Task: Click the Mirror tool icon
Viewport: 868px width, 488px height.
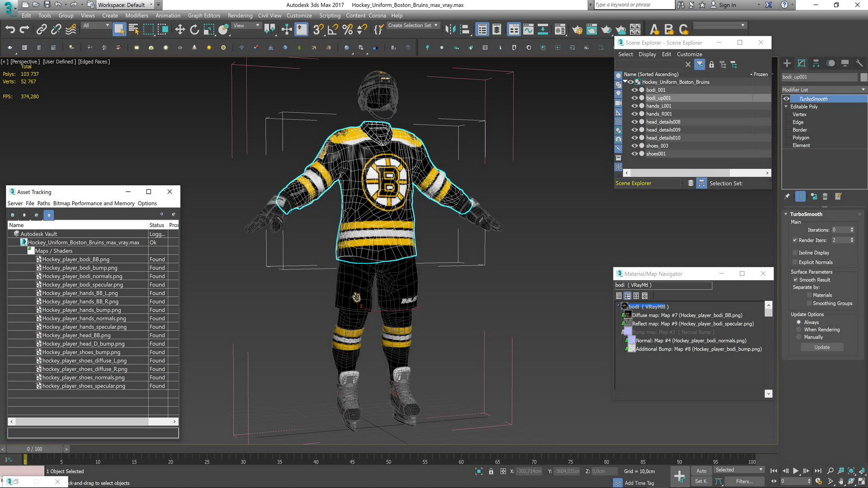Action: [x=450, y=30]
